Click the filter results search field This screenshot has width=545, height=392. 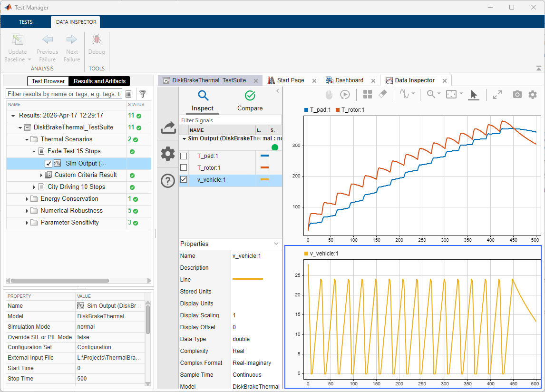[x=64, y=94]
